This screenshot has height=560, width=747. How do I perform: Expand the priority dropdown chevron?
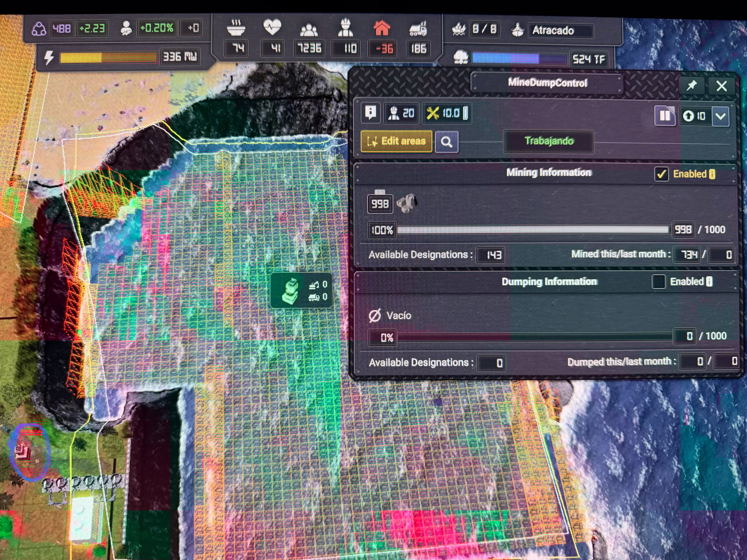[x=720, y=116]
